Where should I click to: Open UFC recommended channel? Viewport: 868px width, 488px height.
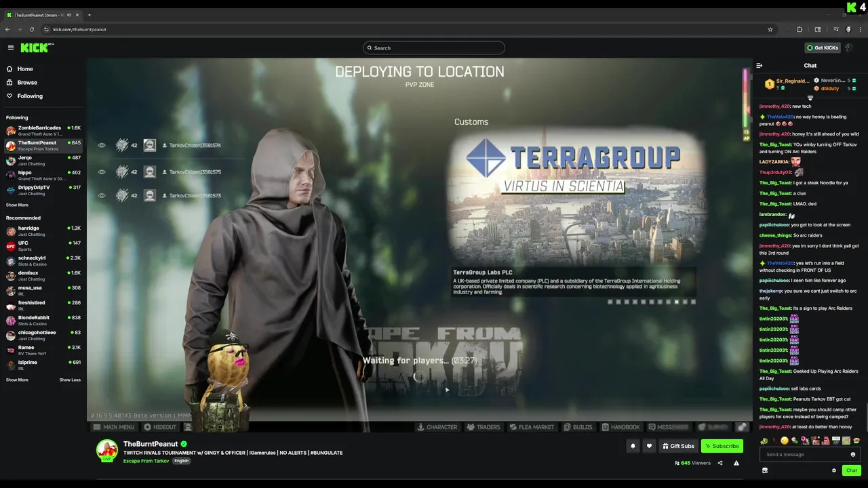pyautogui.click(x=43, y=246)
